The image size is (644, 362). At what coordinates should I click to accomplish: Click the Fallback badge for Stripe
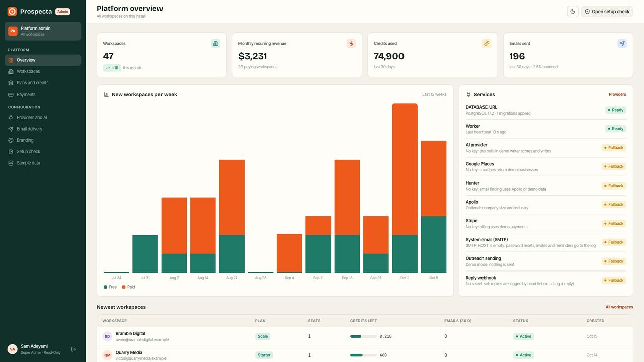click(614, 223)
